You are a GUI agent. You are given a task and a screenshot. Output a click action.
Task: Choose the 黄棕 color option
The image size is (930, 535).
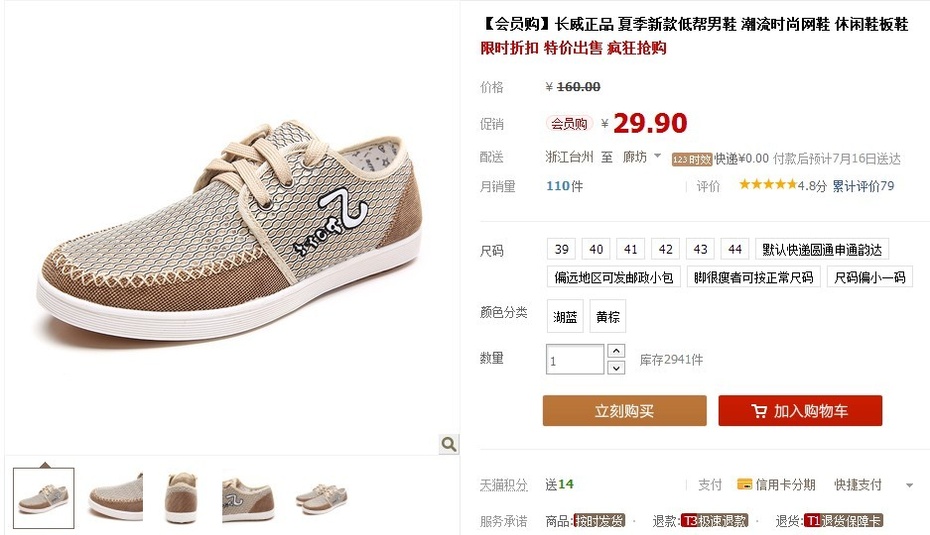607,317
